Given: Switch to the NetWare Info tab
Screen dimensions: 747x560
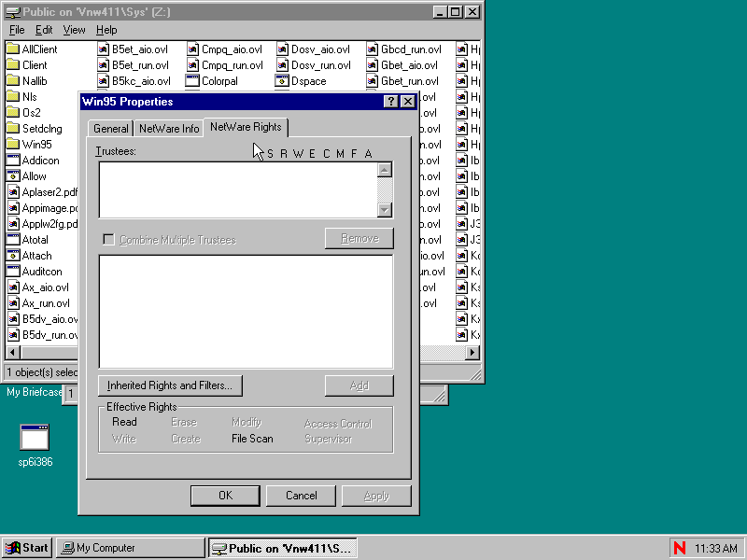Looking at the screenshot, I should pyautogui.click(x=169, y=129).
